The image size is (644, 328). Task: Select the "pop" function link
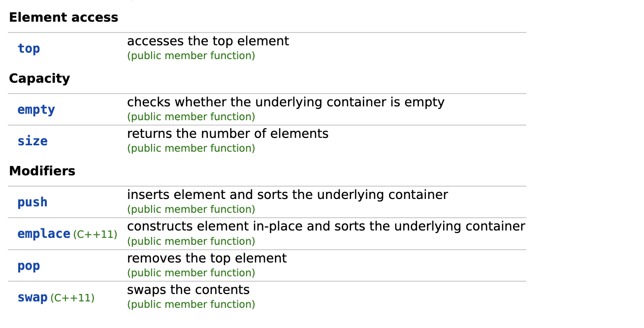click(29, 266)
